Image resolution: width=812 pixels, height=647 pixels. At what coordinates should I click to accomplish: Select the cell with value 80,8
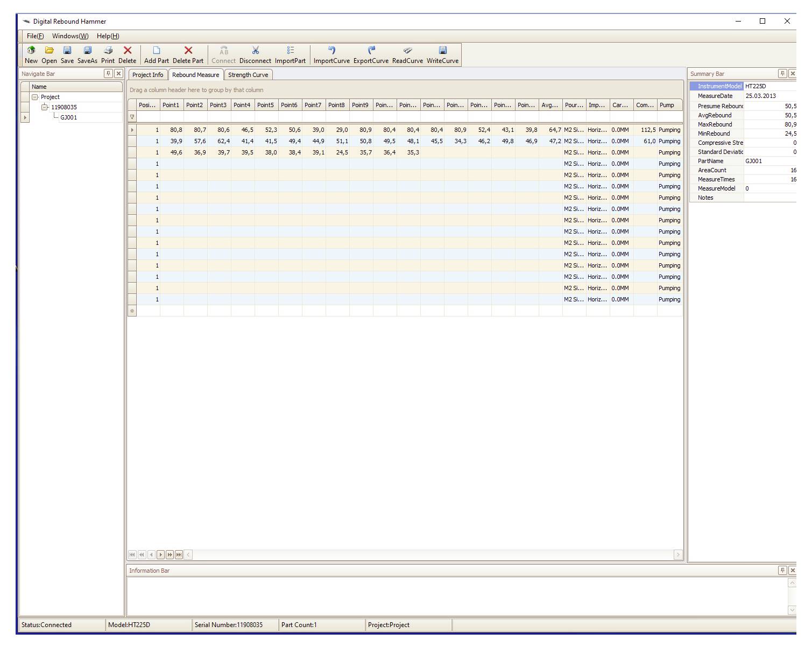click(x=172, y=130)
